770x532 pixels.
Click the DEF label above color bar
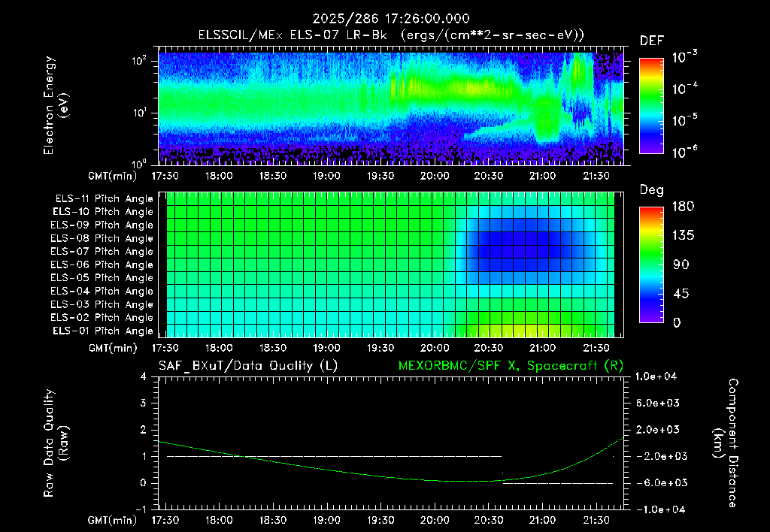point(651,41)
